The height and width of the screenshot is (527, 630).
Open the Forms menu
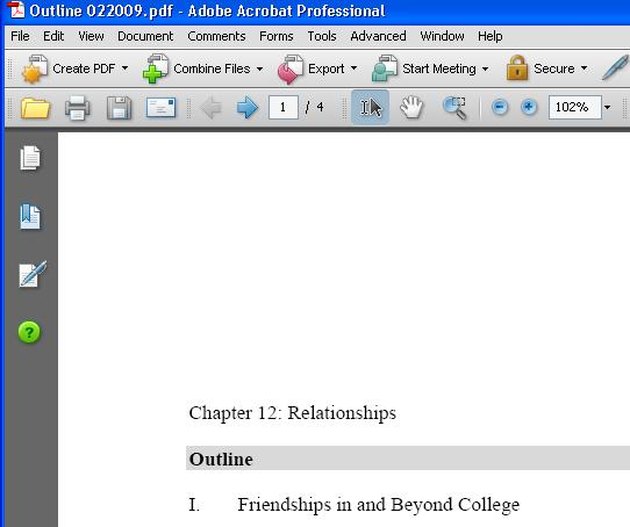[x=276, y=36]
